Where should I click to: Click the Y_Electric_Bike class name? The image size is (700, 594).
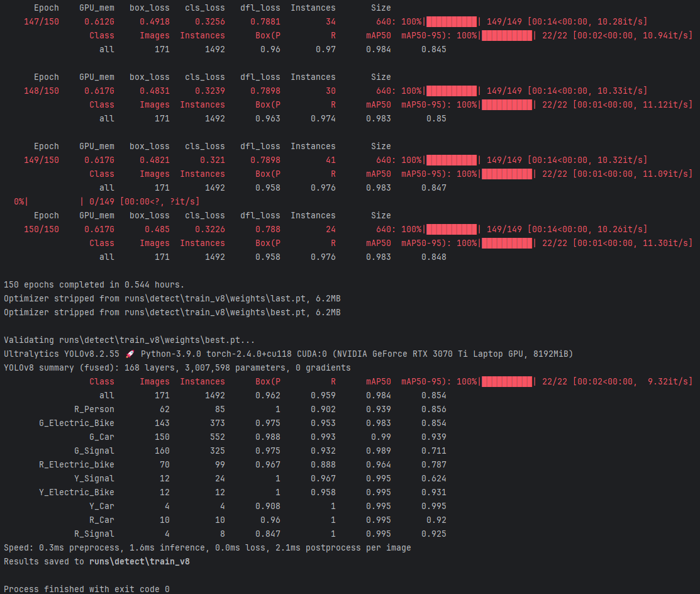(76, 492)
